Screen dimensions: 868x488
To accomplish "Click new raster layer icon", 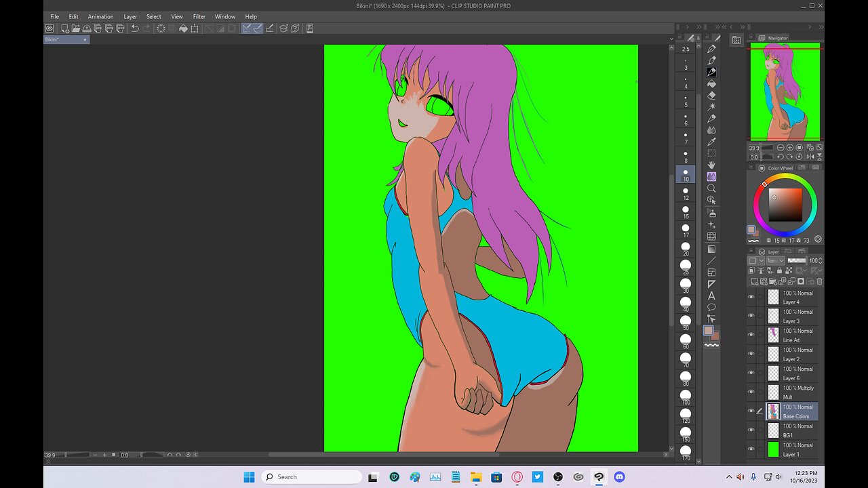I will [x=754, y=281].
